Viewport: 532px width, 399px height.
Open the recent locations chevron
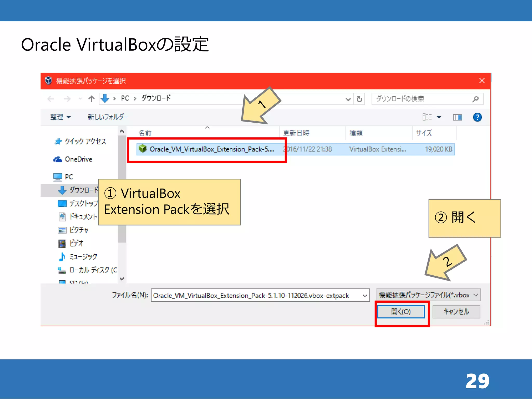click(80, 99)
